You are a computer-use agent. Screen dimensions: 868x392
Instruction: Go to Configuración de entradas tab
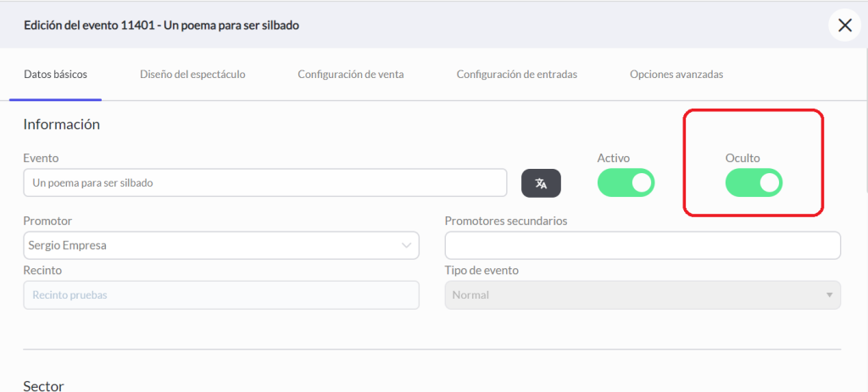tap(516, 75)
